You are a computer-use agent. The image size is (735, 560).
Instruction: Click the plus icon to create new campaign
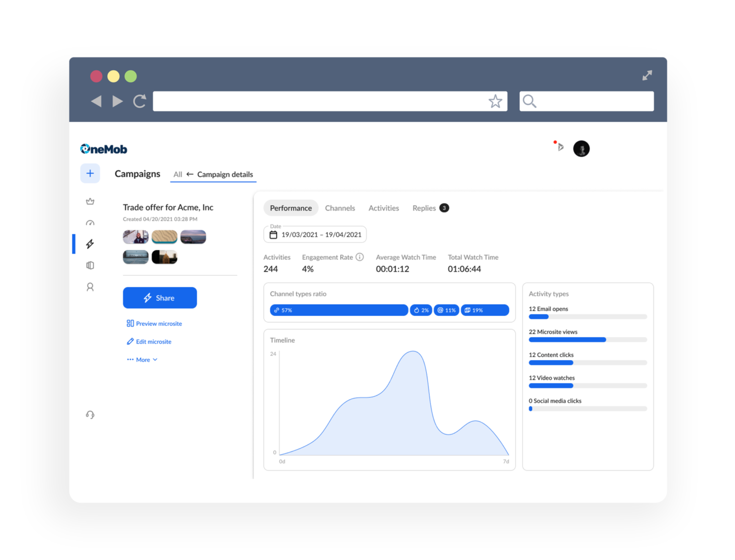(90, 173)
